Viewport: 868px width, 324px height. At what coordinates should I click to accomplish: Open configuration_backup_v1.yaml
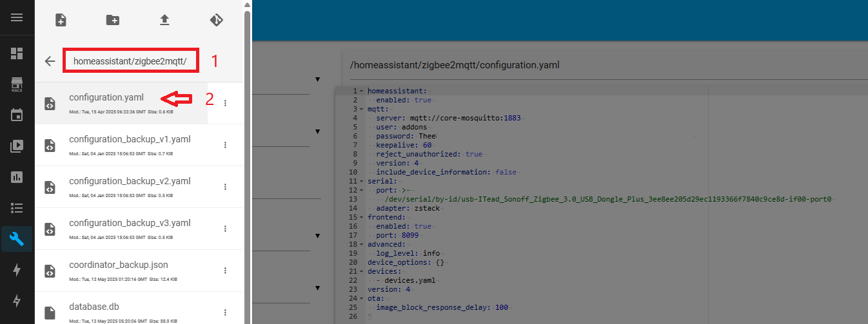pos(130,139)
